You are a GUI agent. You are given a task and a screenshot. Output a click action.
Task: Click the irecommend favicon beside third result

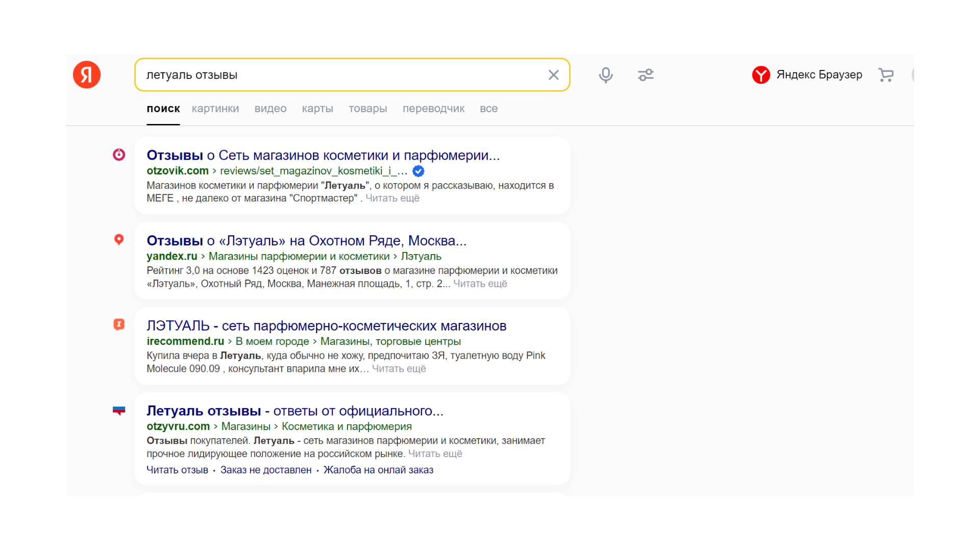pyautogui.click(x=119, y=324)
